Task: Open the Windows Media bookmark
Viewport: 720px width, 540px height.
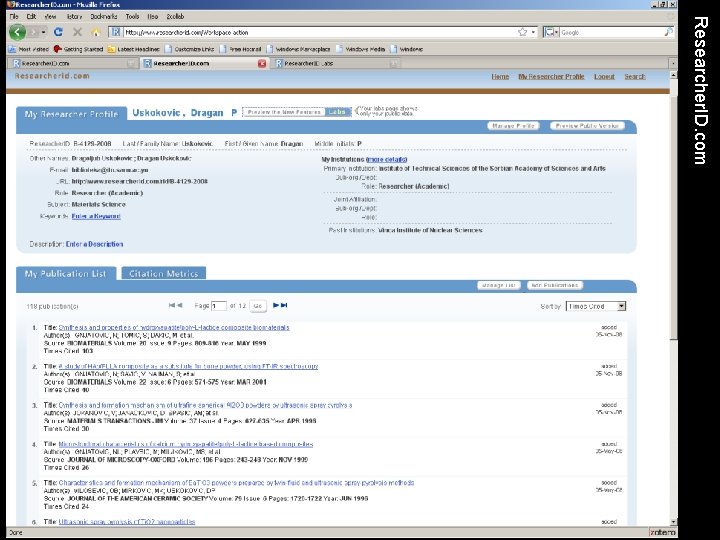Action: coord(361,49)
